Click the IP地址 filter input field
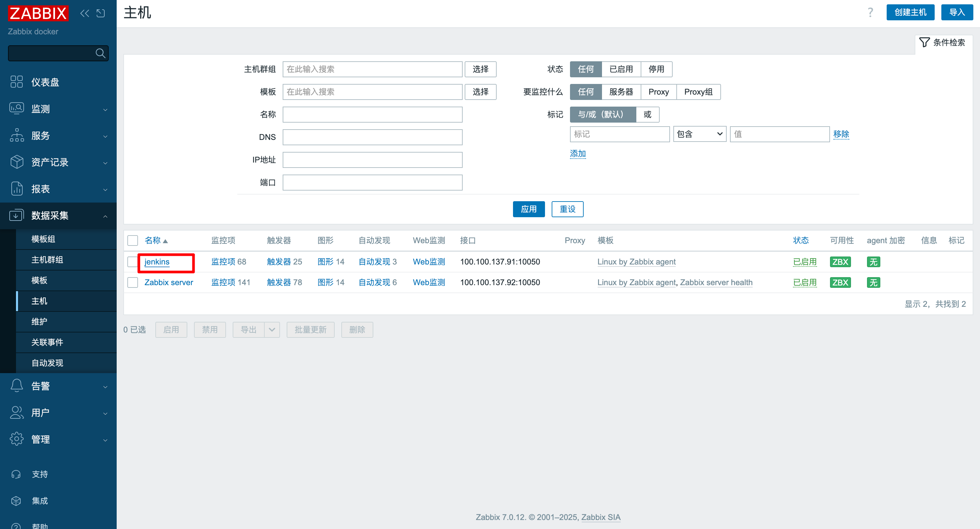Screen dimensions: 980x529 point(372,160)
